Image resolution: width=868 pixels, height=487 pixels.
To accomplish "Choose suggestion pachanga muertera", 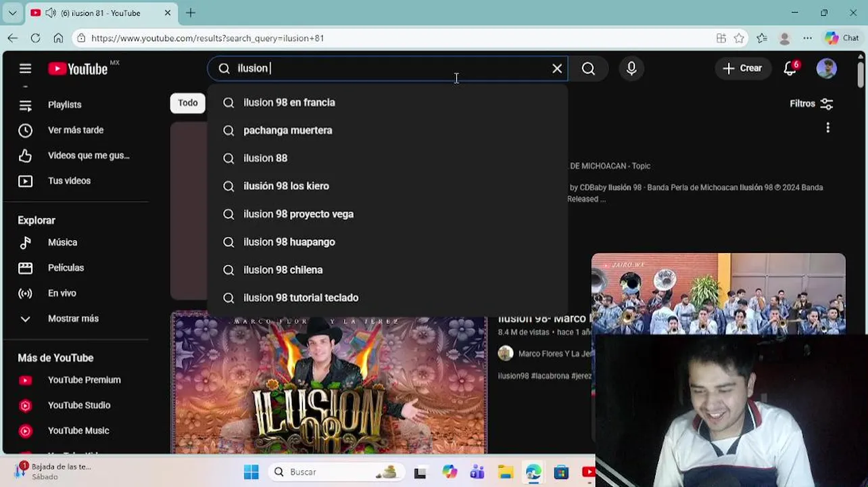I will 387,130.
